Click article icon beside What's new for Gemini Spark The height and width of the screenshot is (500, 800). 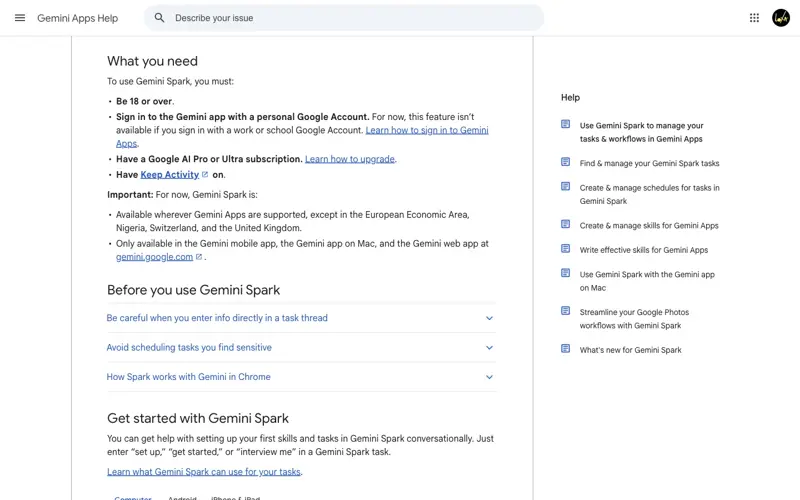[565, 348]
